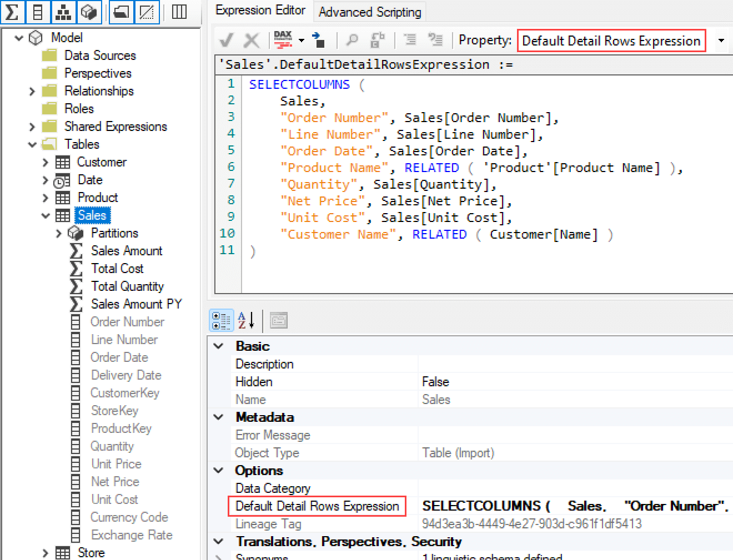Image resolution: width=733 pixels, height=560 pixels.
Task: Toggle the Show Hidden Objects button
Action: coord(147,12)
